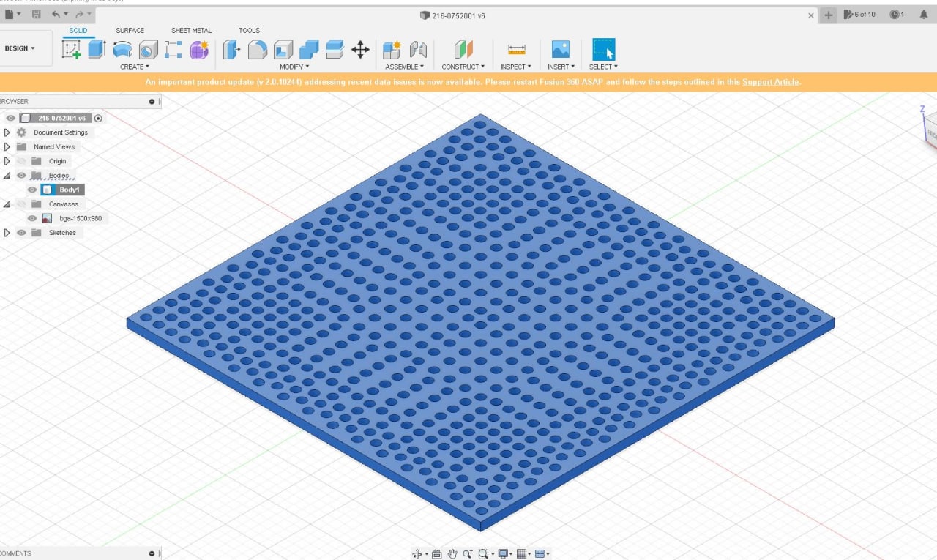
Task: Open the File menu dropdown
Action: [x=12, y=15]
